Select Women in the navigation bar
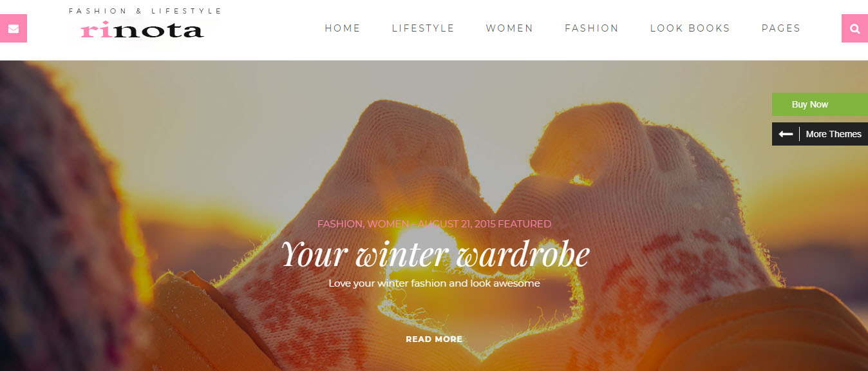 point(509,28)
